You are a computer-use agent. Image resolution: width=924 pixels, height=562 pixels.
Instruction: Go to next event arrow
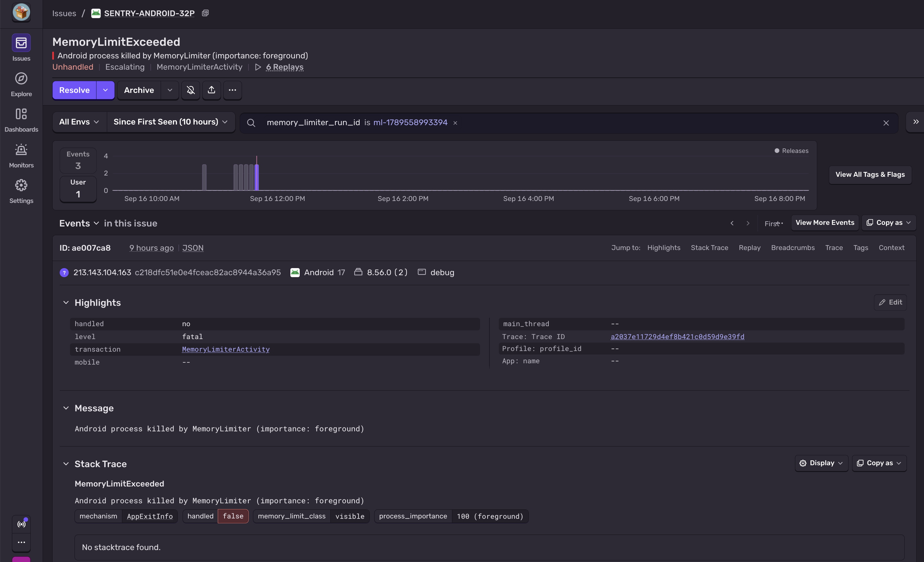pyautogui.click(x=748, y=223)
